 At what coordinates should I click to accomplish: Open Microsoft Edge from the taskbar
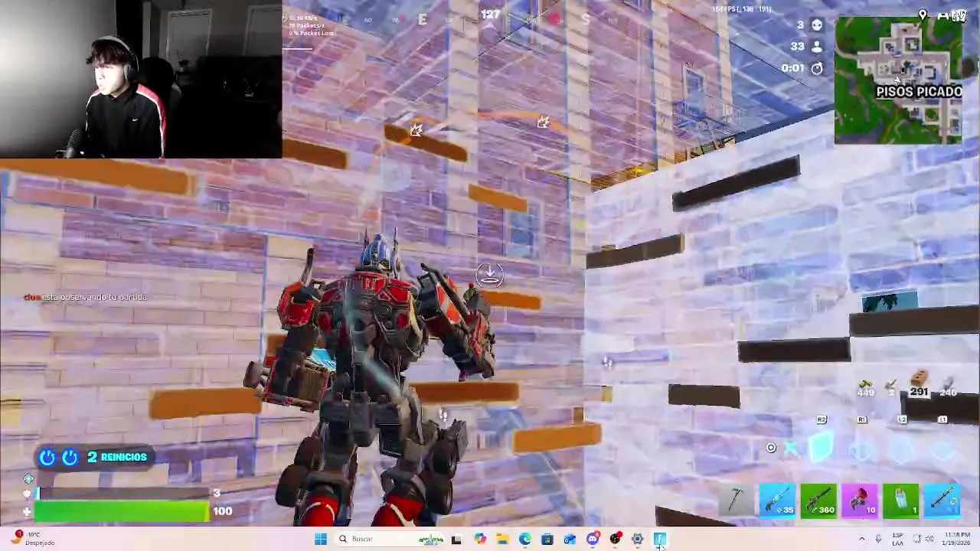(524, 539)
